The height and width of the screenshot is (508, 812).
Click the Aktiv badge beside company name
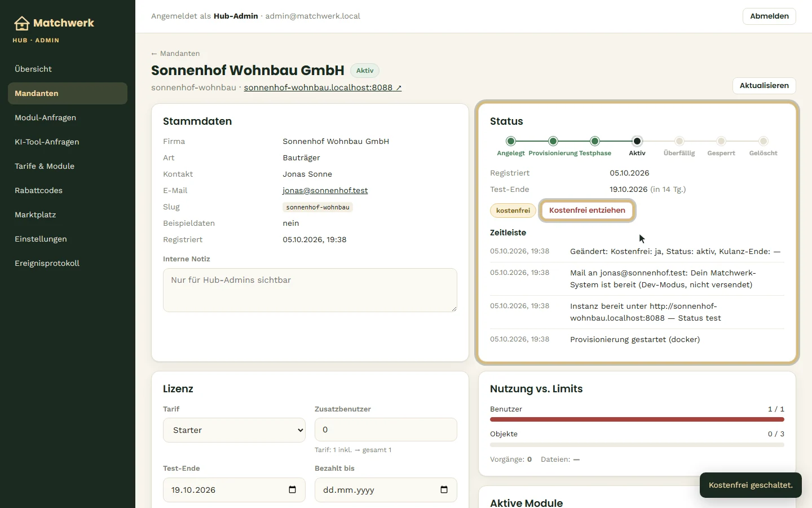point(365,71)
